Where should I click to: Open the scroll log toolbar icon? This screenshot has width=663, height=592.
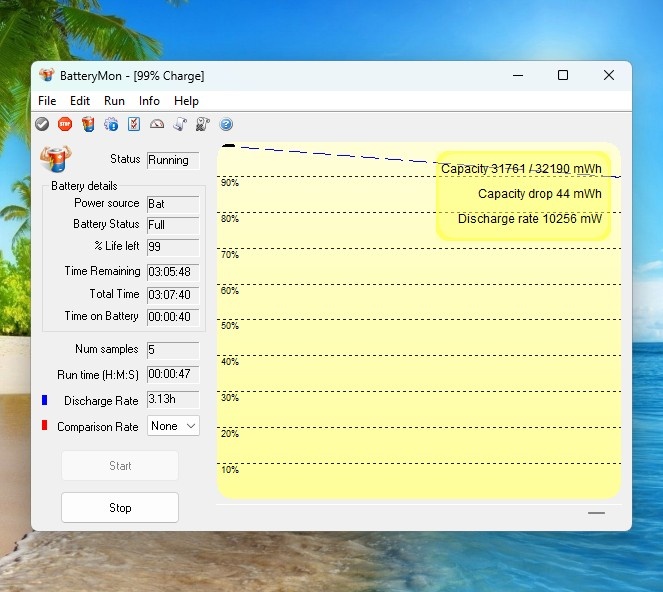pyautogui.click(x=180, y=124)
